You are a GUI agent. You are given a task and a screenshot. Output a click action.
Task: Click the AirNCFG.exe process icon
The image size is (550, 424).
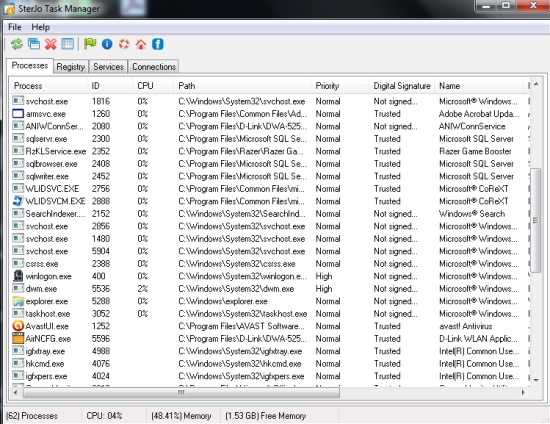coord(18,338)
